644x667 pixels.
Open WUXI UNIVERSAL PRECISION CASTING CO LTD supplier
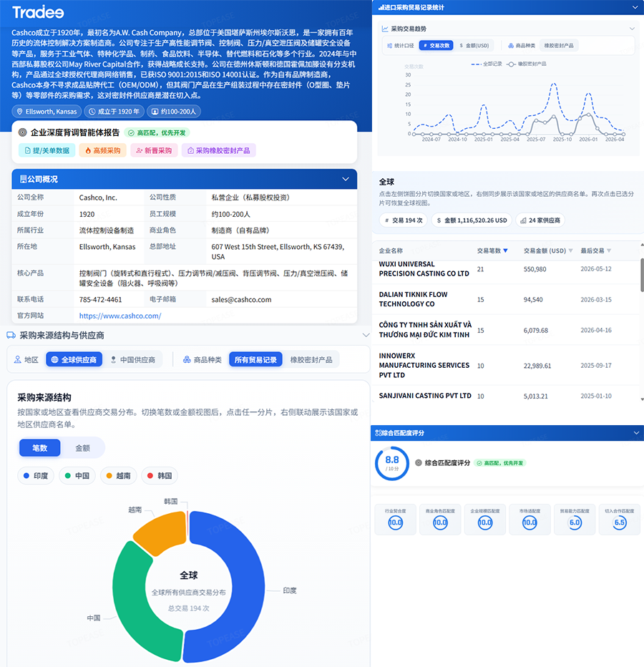(424, 269)
